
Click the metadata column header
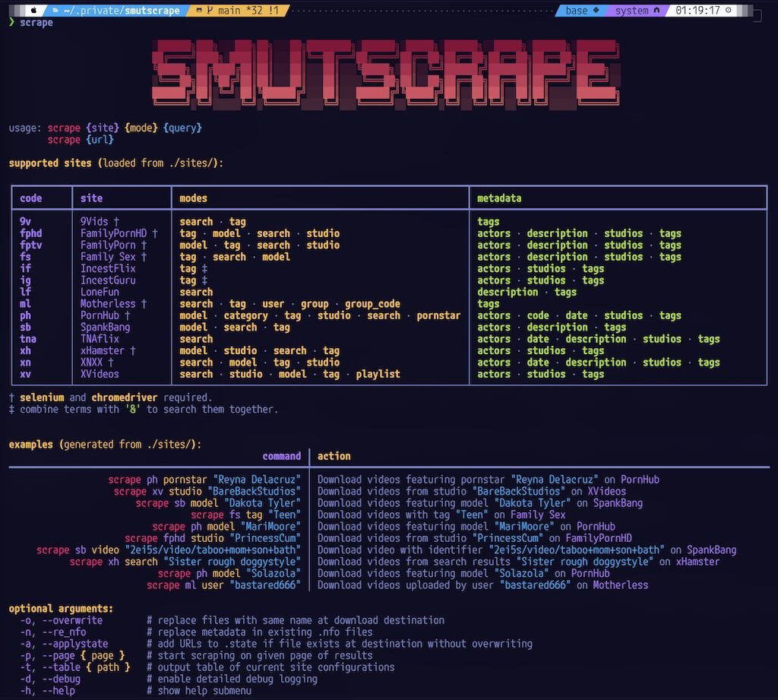[499, 198]
